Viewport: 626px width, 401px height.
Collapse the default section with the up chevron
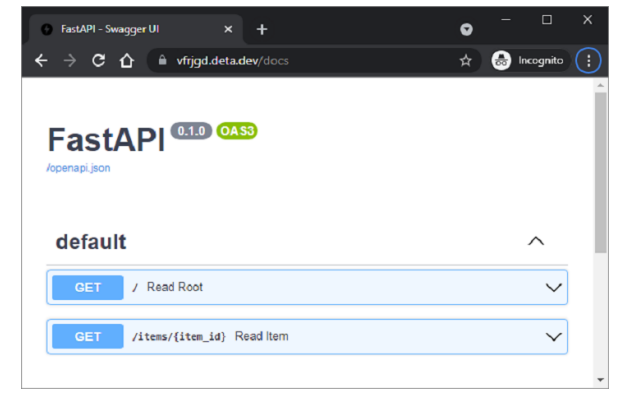coord(536,241)
